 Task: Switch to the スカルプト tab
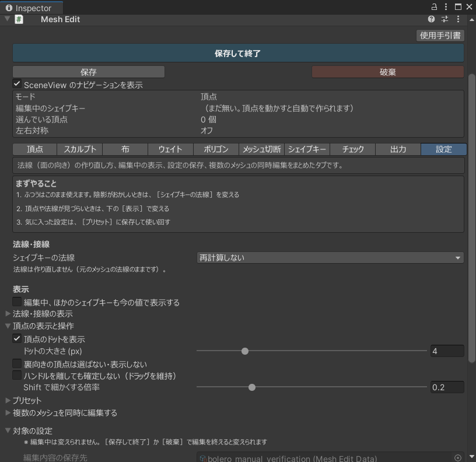point(80,149)
